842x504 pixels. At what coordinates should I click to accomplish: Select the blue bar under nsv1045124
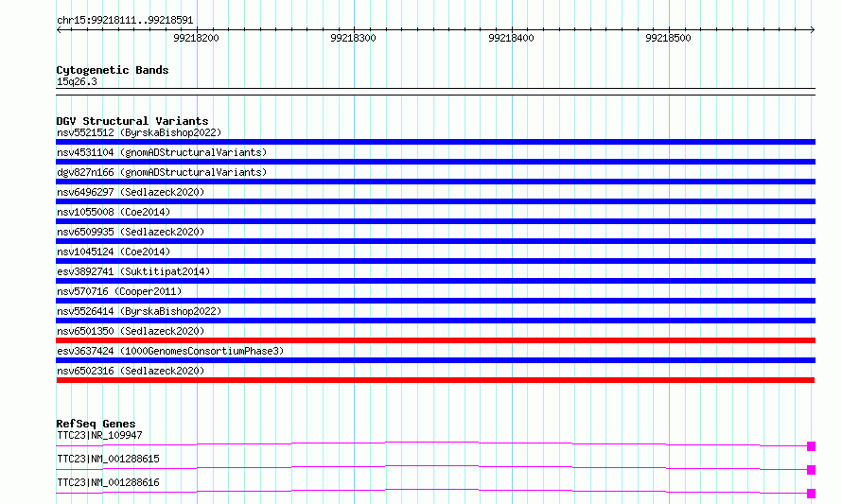tap(435, 261)
